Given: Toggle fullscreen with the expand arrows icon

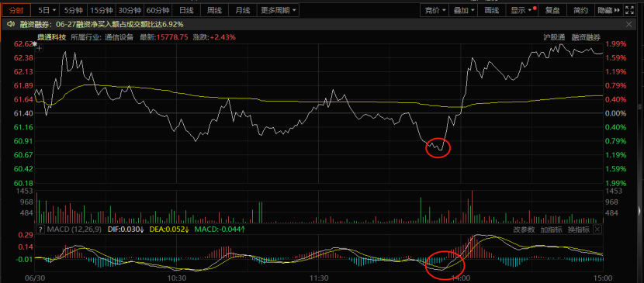Looking at the screenshot, I should tap(628, 10).
